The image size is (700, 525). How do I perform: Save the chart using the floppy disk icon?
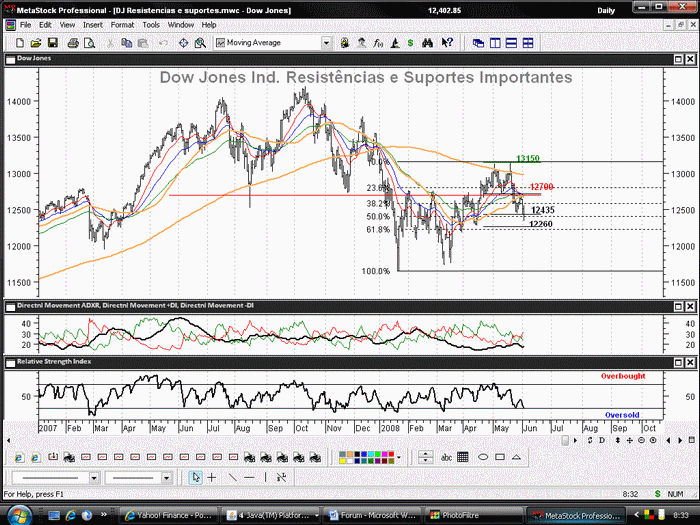click(53, 43)
